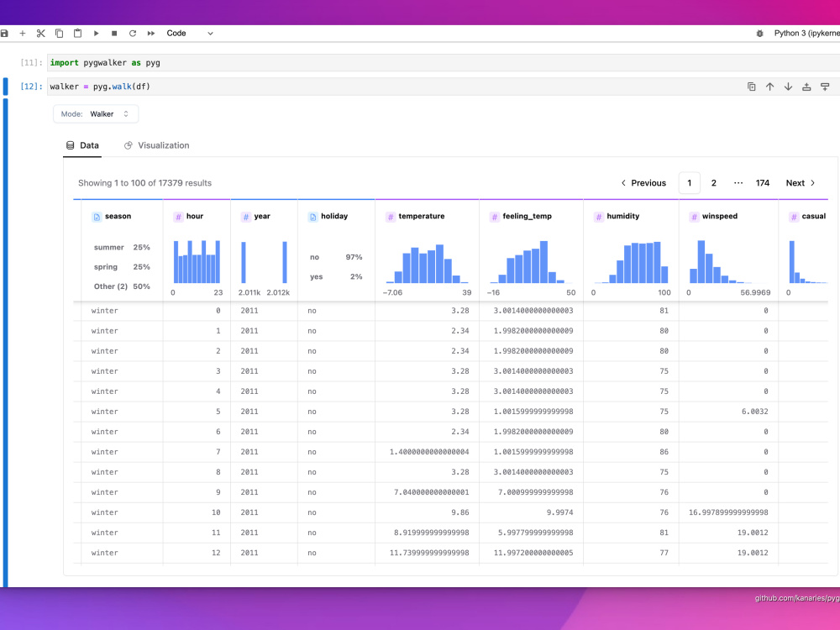Open the Mode: Walker selector

(96, 114)
